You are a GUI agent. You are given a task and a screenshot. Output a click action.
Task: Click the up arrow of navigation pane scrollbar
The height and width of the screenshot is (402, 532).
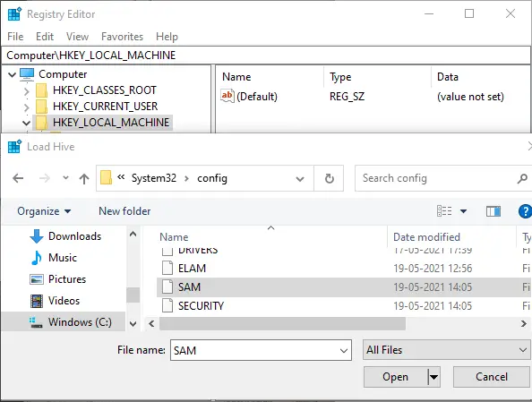[133, 234]
